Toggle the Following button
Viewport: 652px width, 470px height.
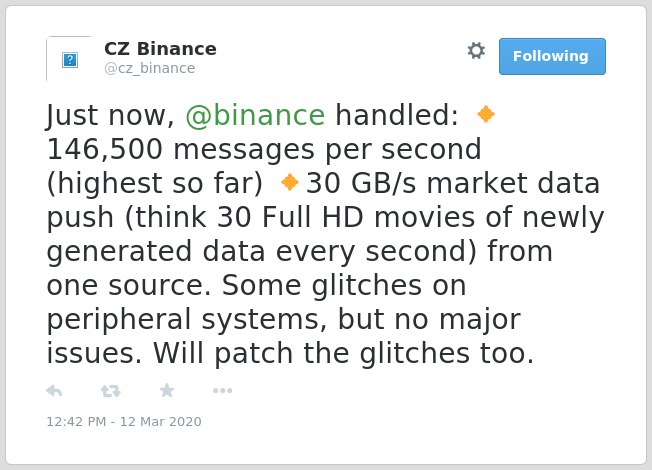552,57
